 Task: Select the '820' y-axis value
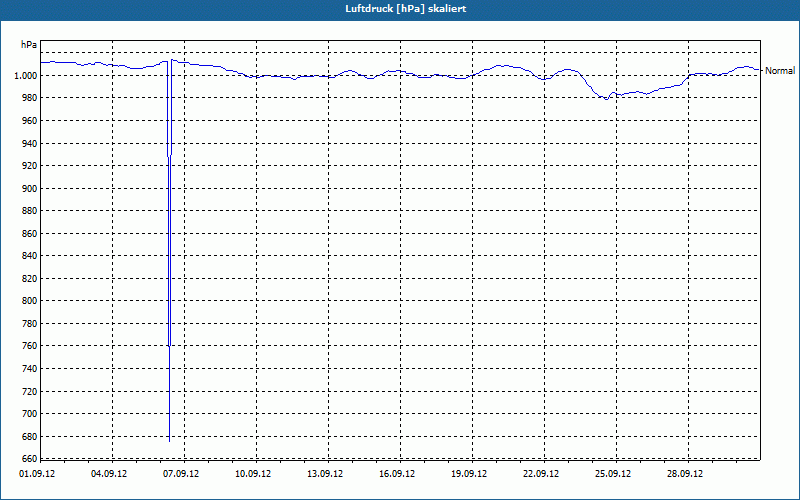[30, 279]
